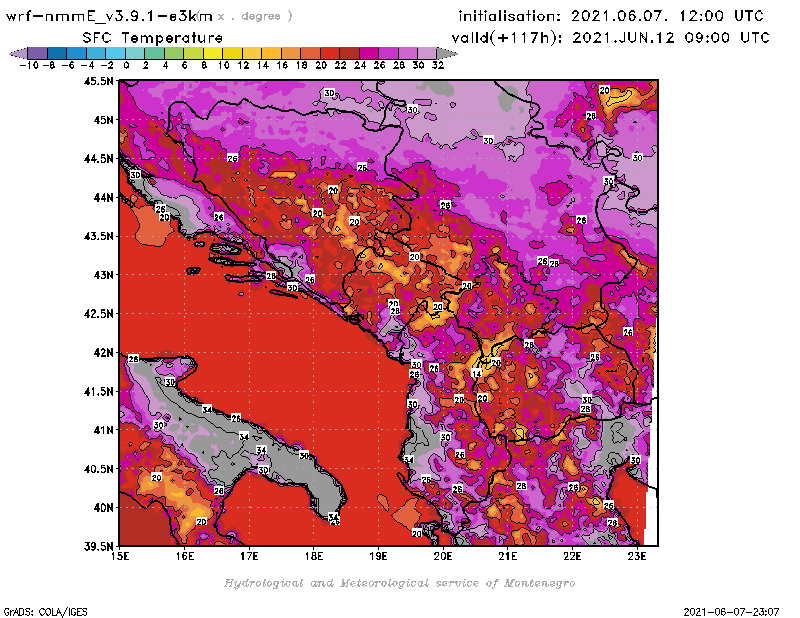
Task: Click the 14 contour label near 42N
Action: click(477, 373)
